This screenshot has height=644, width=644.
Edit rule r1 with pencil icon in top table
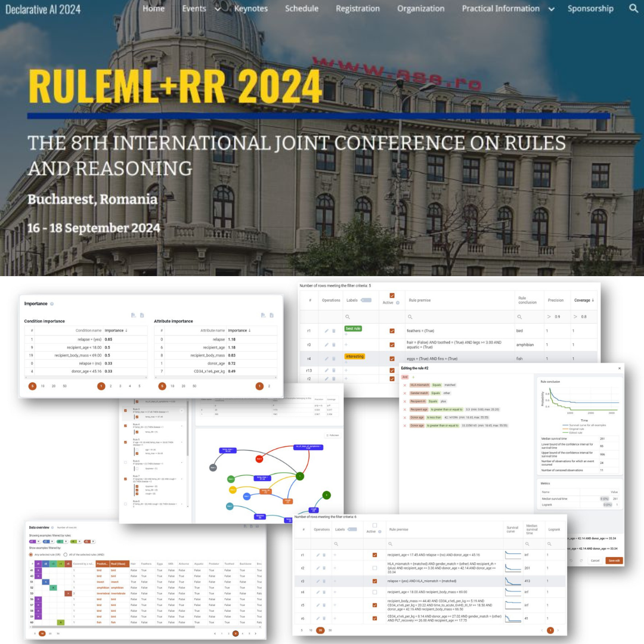pos(327,330)
